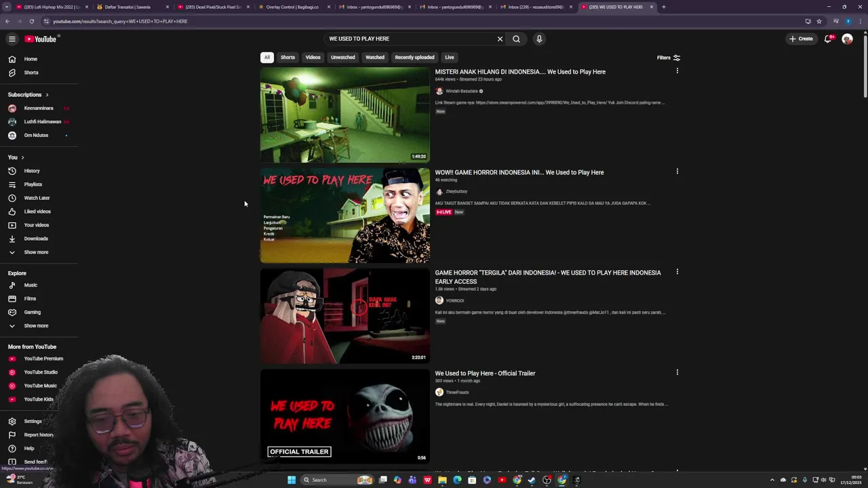Image resolution: width=868 pixels, height=488 pixels.
Task: Click the browser address bar URL
Action: coord(120,21)
